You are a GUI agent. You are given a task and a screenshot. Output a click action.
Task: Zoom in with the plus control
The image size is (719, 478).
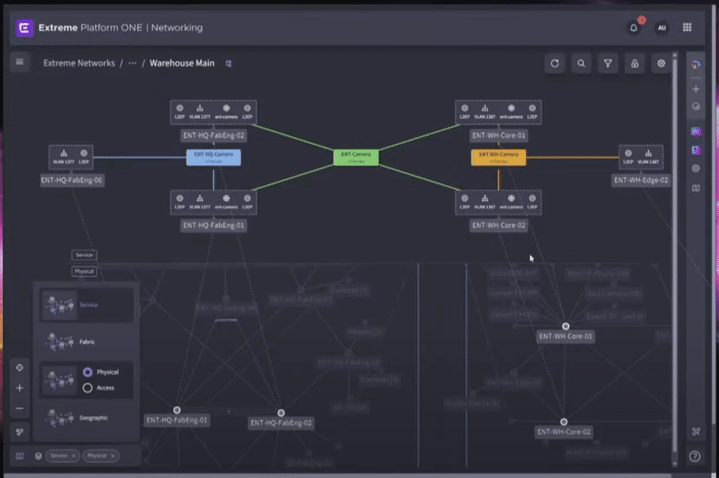(x=20, y=388)
